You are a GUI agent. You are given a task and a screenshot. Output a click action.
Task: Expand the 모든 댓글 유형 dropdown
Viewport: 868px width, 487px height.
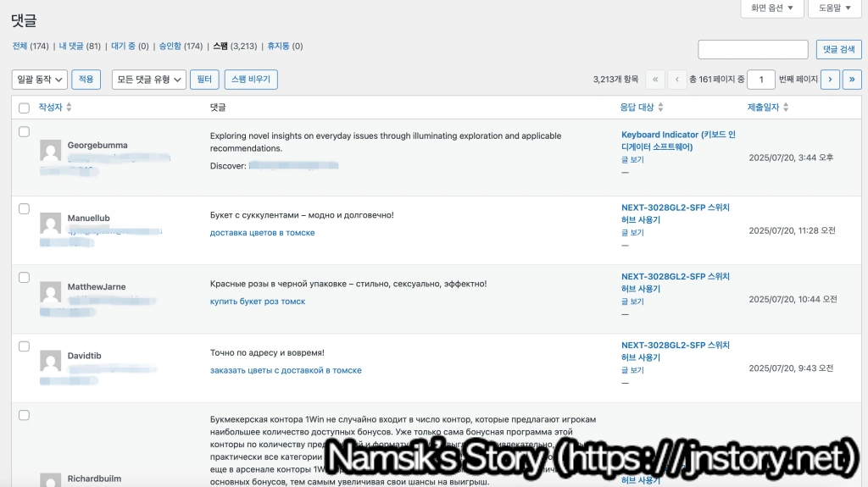pyautogui.click(x=149, y=80)
